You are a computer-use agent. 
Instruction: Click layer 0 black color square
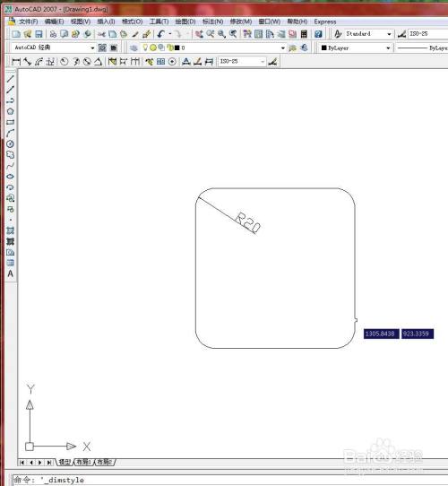coord(177,48)
